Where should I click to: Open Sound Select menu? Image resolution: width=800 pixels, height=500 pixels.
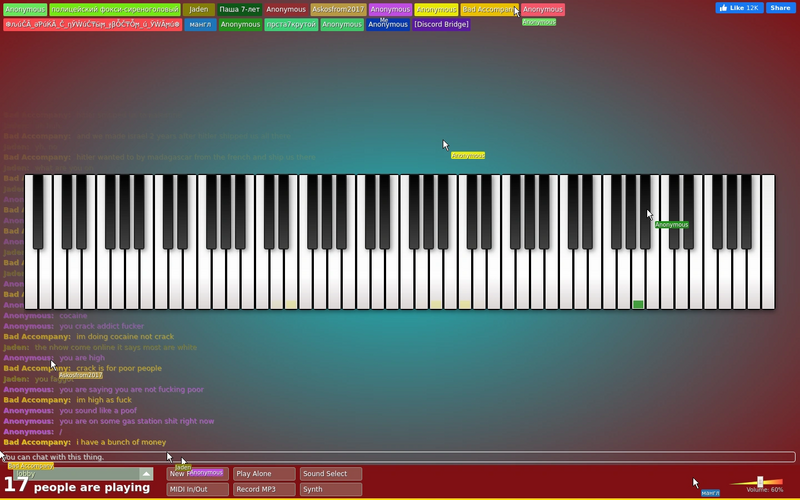331,474
